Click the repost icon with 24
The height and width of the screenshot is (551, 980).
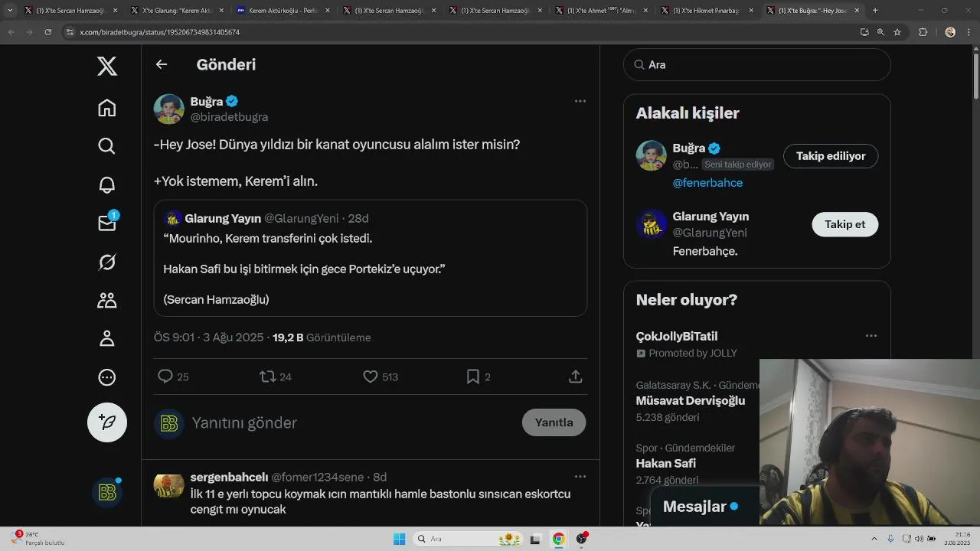[268, 377]
